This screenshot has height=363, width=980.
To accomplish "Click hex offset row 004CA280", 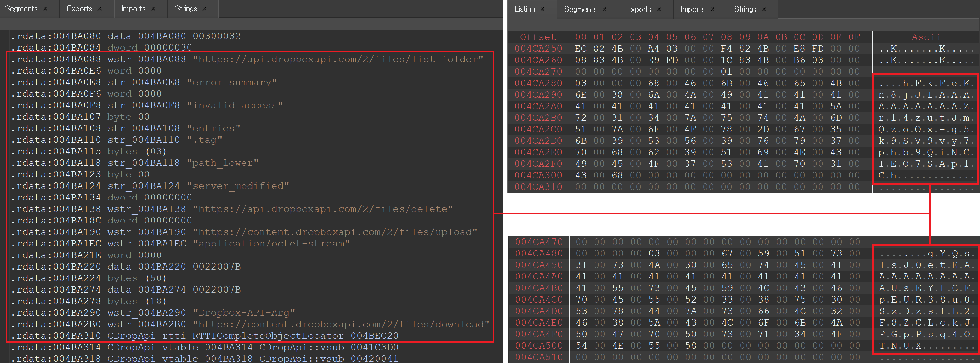I will 538,83.
